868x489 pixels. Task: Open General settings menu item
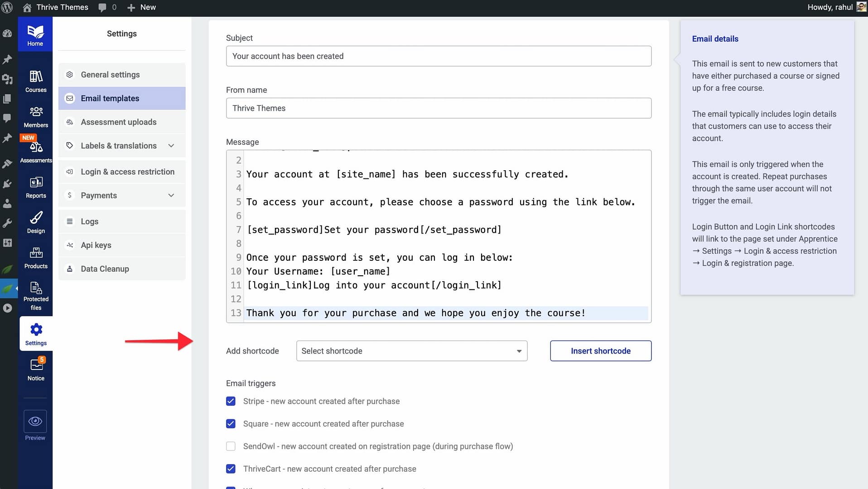point(110,75)
